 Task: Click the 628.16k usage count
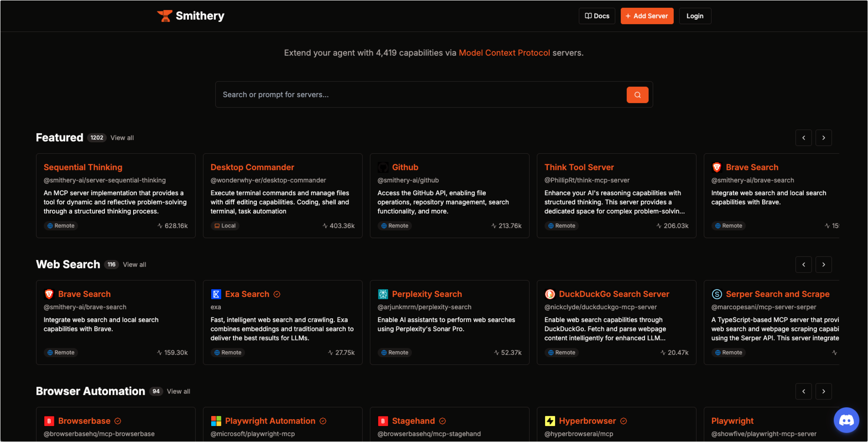173,226
